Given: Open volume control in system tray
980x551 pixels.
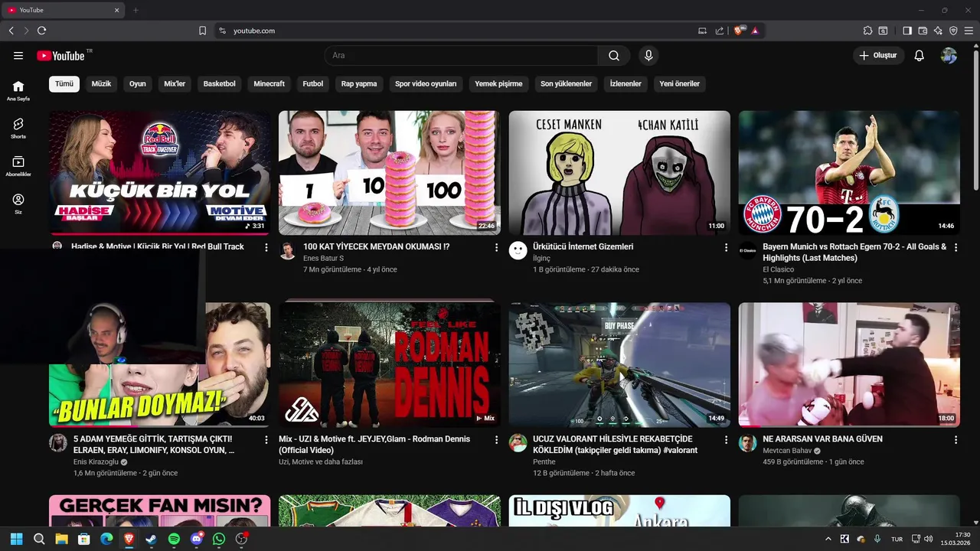Looking at the screenshot, I should [928, 540].
